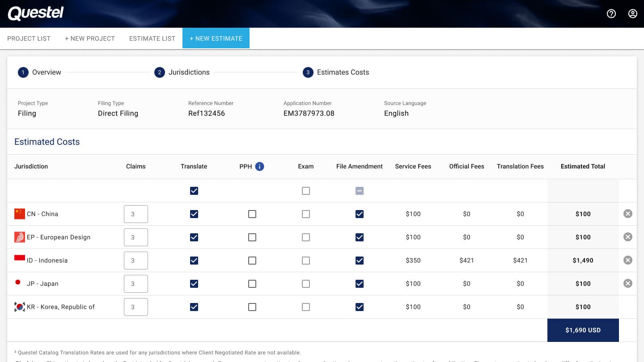Click the Claims field for European Design
The width and height of the screenshot is (644, 362).
click(136, 237)
